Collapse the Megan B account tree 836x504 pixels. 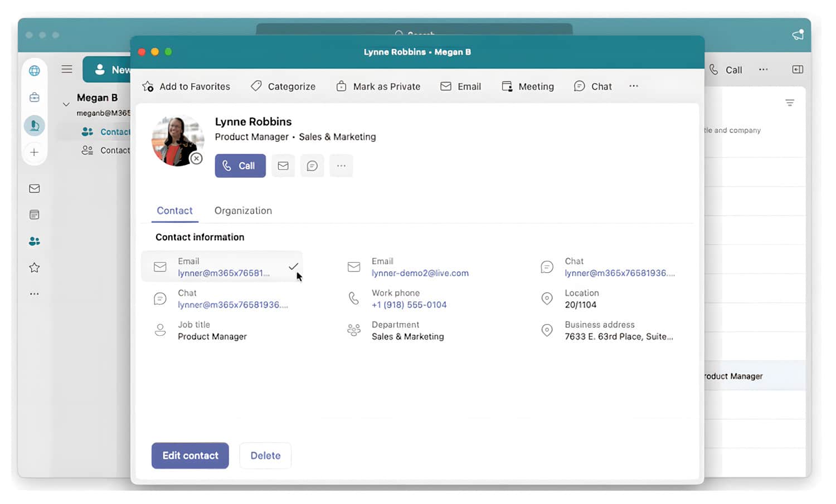point(66,104)
